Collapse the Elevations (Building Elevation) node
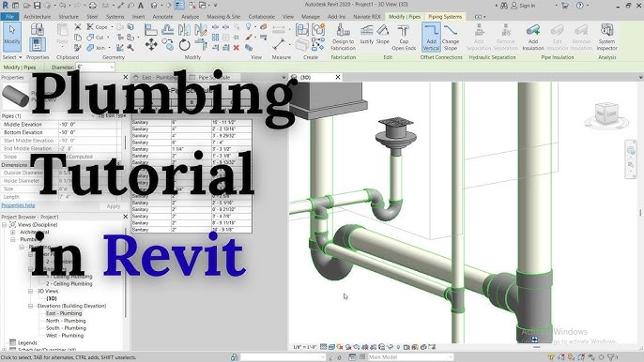Screen dimensions: 644x362 point(30,306)
